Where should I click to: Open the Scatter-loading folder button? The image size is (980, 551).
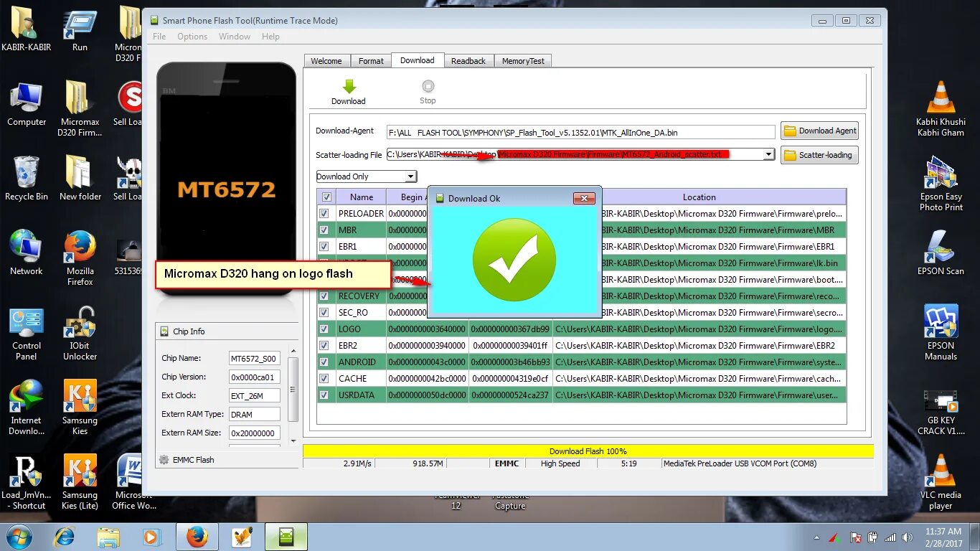click(x=819, y=154)
